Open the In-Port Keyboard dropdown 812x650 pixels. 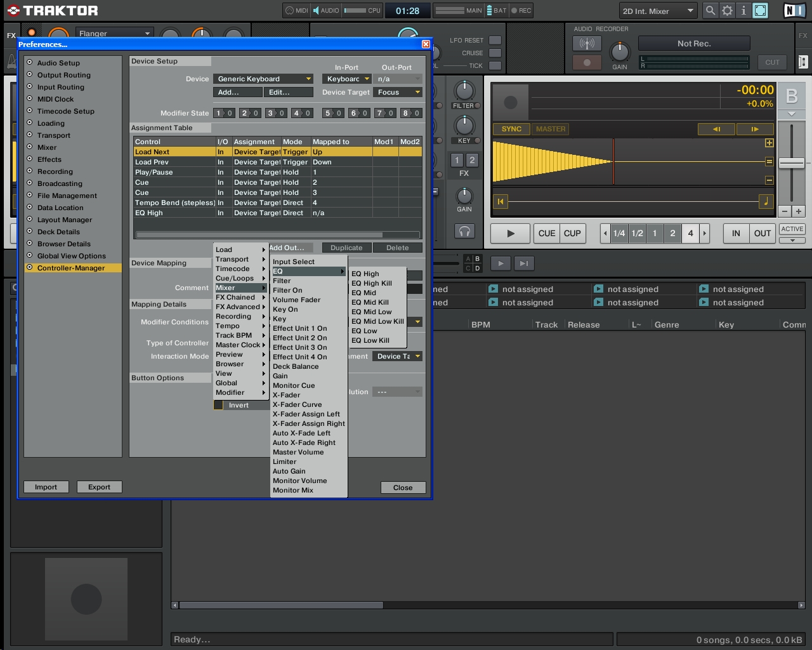(347, 79)
